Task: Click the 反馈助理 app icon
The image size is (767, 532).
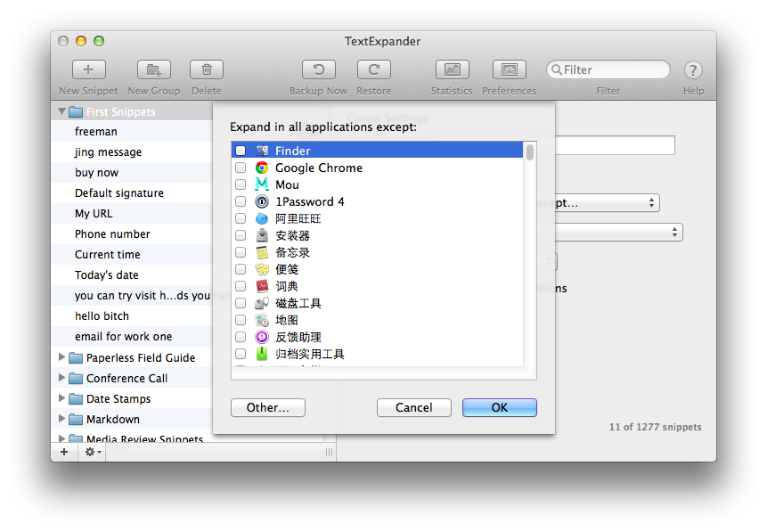Action: point(262,337)
